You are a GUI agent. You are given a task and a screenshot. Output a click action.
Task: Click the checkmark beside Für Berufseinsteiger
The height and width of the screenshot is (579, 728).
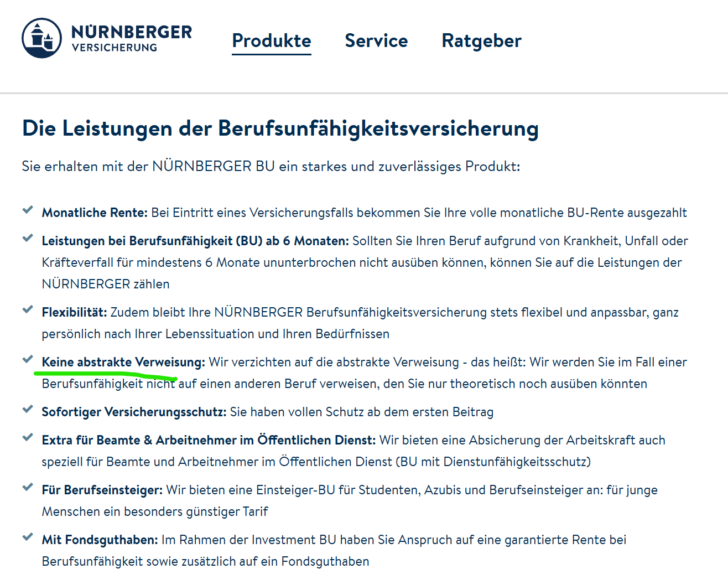click(x=28, y=488)
